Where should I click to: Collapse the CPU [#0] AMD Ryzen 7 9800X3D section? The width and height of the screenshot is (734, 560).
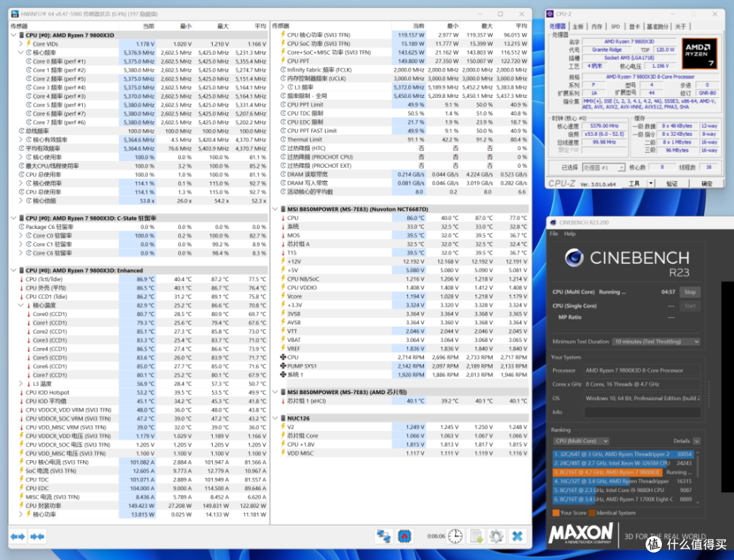pos(14,35)
